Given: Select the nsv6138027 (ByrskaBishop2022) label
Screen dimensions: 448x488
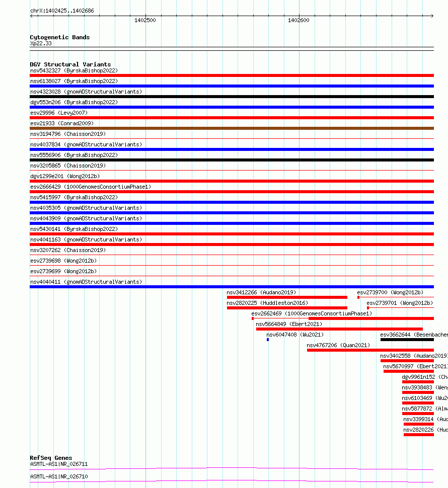Looking at the screenshot, I should click(x=74, y=81).
